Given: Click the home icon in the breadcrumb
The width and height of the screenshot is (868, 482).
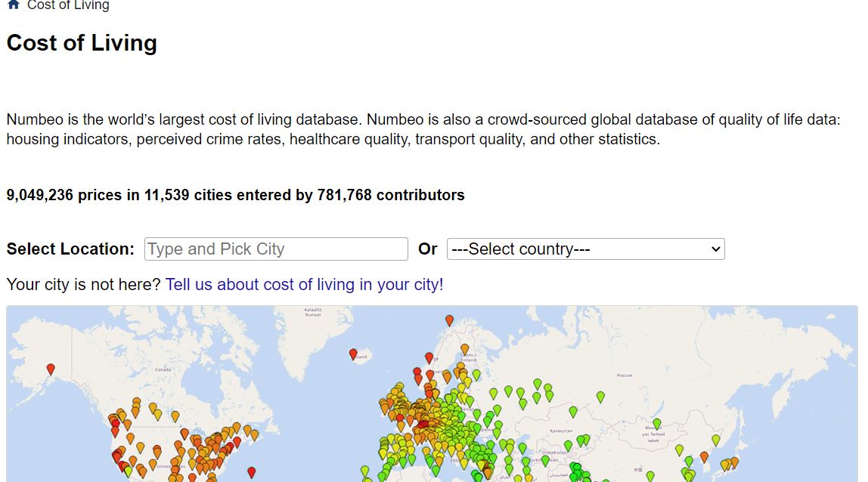Looking at the screenshot, I should (14, 5).
